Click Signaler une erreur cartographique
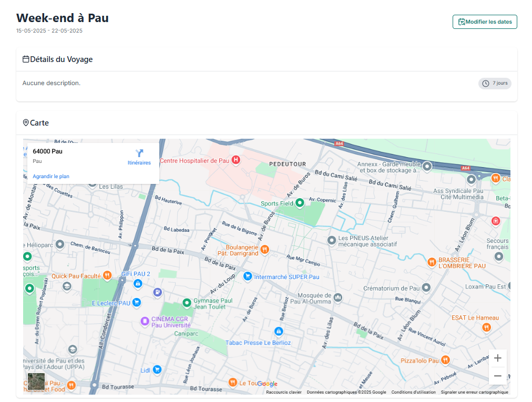 474,392
